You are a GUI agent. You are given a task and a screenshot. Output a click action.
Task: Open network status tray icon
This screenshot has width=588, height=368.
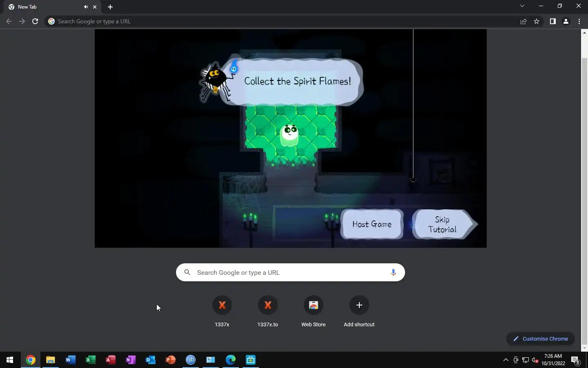(x=526, y=360)
